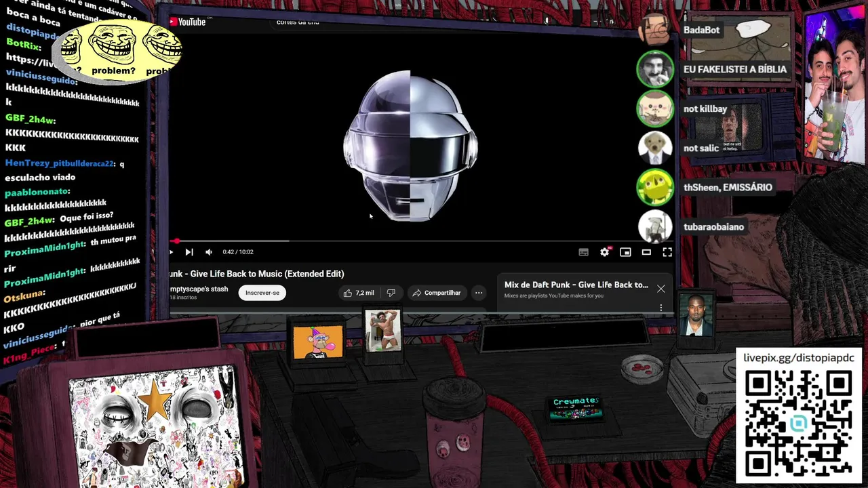Skip to the next video
This screenshot has height=488, width=868.
click(x=189, y=252)
